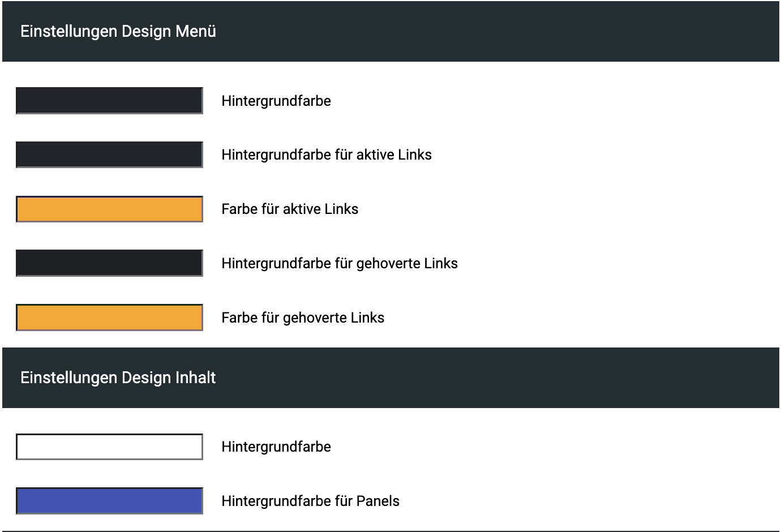Select the Hintergrundfarbe für aktive Links label
The height and width of the screenshot is (532, 781).
point(327,155)
